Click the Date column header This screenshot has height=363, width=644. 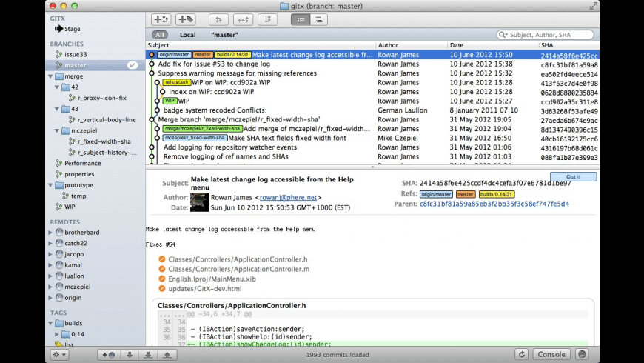coord(493,45)
